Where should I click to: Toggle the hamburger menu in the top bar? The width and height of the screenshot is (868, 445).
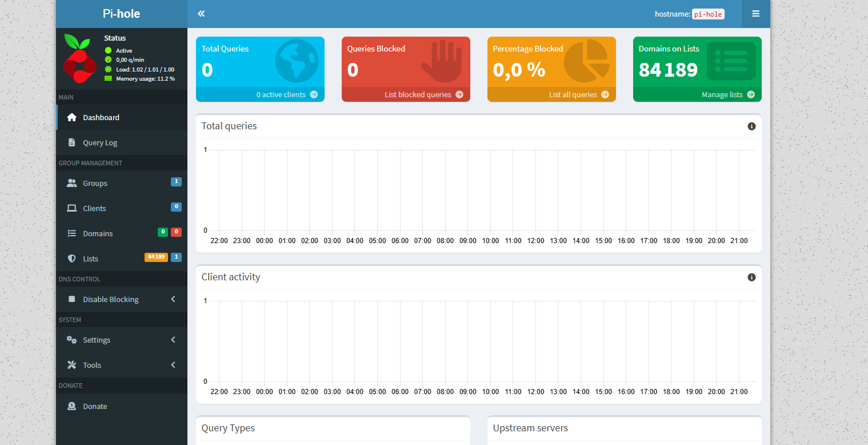pos(755,13)
